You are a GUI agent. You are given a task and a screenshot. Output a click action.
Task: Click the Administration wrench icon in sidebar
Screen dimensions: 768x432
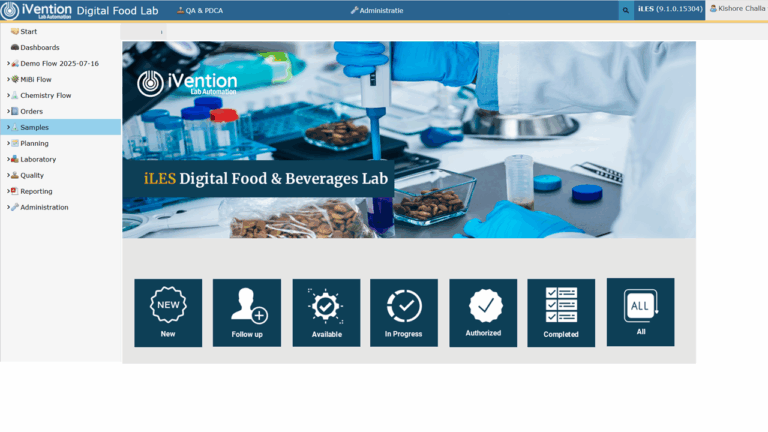pyautogui.click(x=15, y=207)
